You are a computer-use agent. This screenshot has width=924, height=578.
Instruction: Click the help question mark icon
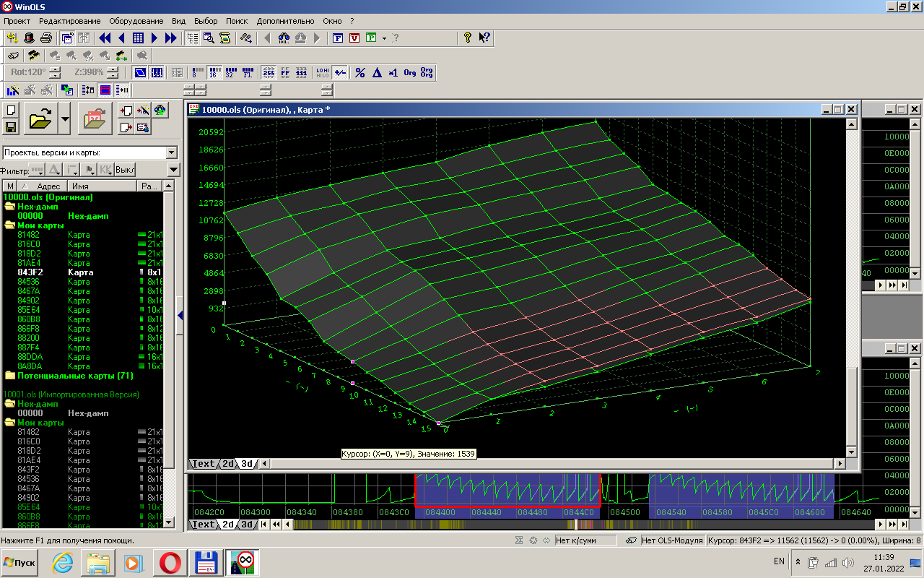[468, 38]
